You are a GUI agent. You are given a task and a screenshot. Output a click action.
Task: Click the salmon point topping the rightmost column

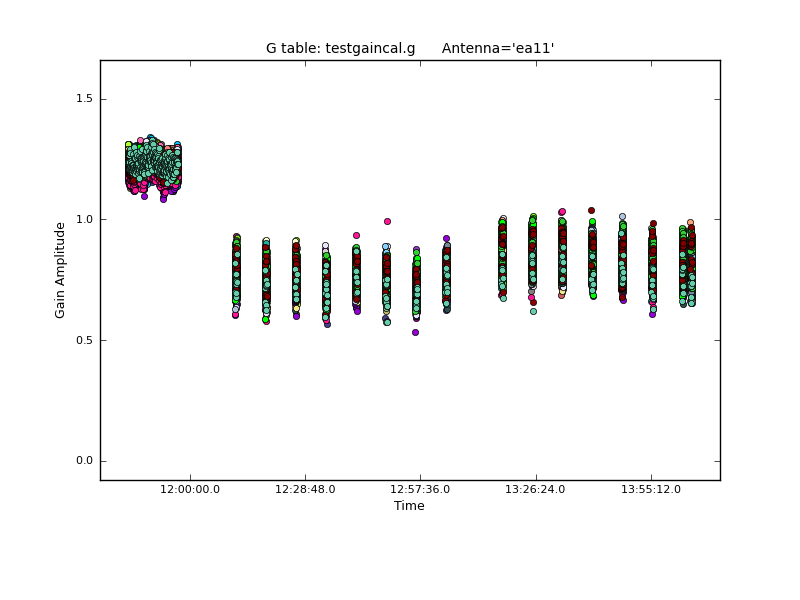pyautogui.click(x=690, y=223)
